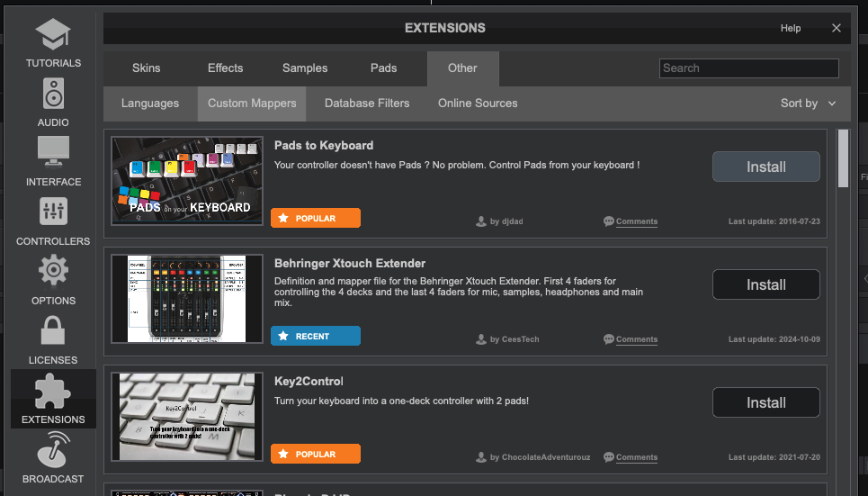Viewport: 868px width, 496px height.
Task: Click the user icon beside ChocolateAdventurouz
Action: (x=481, y=458)
